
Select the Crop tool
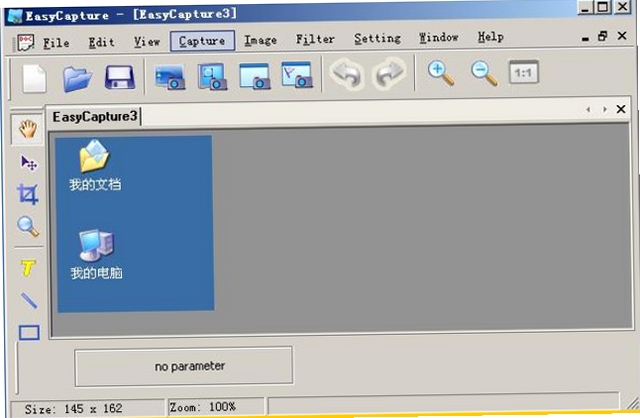click(28, 194)
